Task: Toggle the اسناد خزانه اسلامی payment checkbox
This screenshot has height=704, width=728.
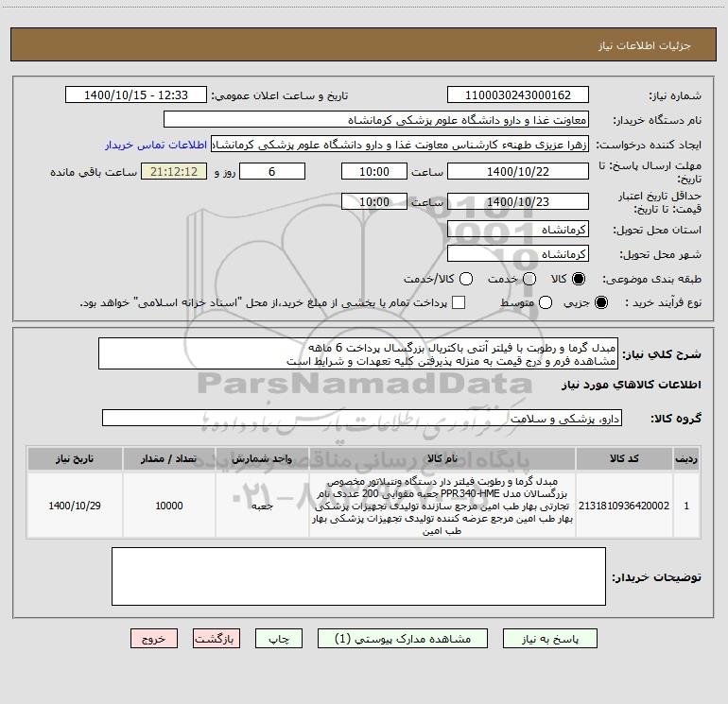Action: pos(459,302)
